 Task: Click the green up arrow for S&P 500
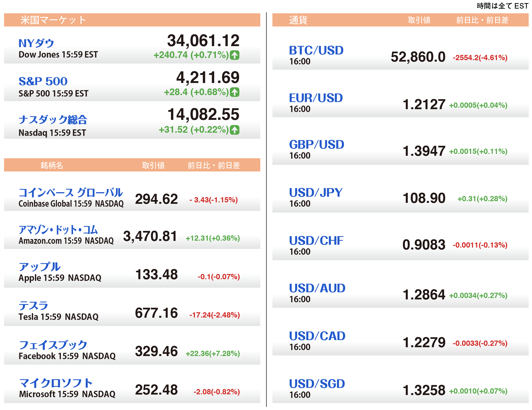pyautogui.click(x=235, y=92)
